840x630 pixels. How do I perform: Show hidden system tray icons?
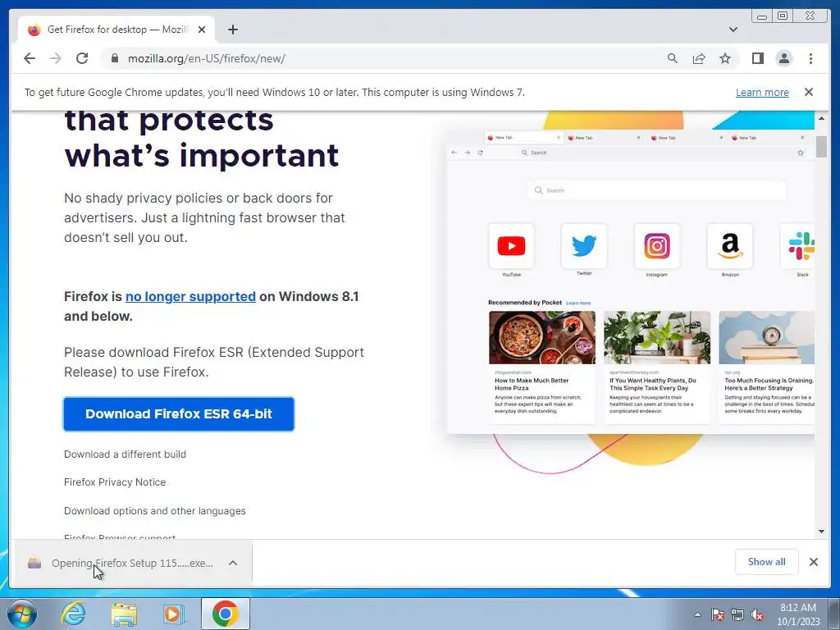click(697, 614)
